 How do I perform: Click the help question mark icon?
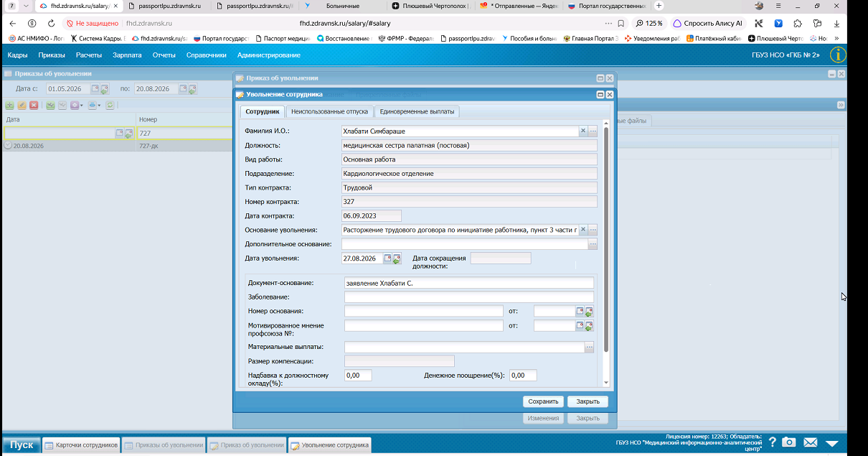[773, 442]
